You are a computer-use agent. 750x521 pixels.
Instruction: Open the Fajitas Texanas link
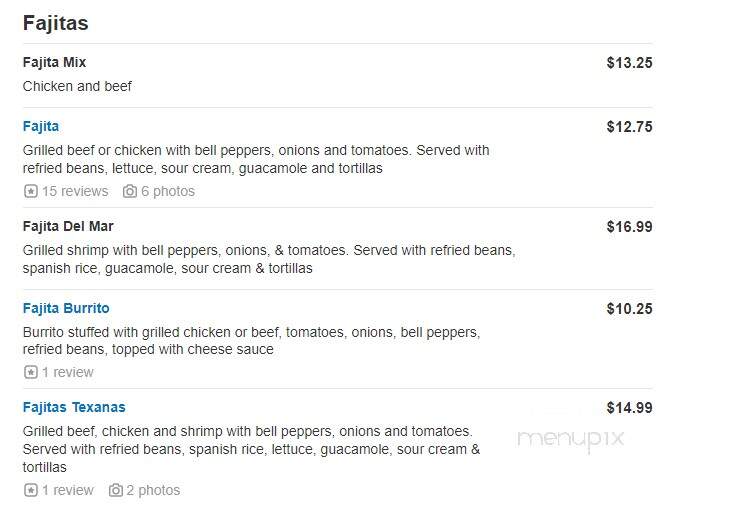(x=74, y=407)
